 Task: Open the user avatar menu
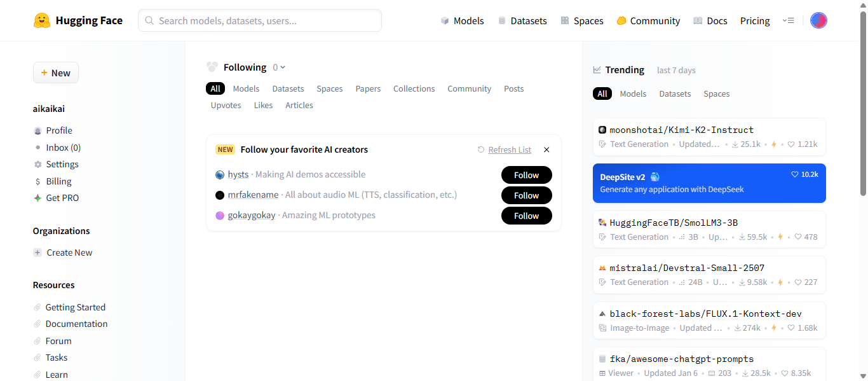tap(818, 20)
